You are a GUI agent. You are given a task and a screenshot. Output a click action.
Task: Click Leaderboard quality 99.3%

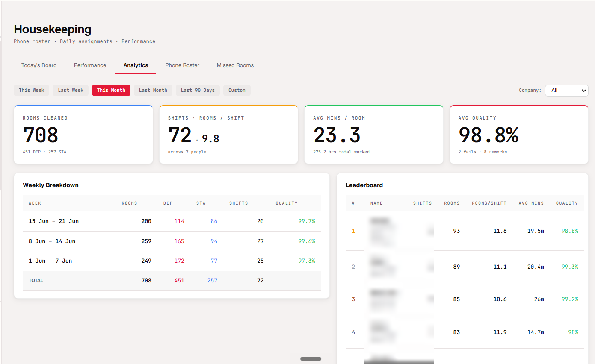pyautogui.click(x=570, y=267)
